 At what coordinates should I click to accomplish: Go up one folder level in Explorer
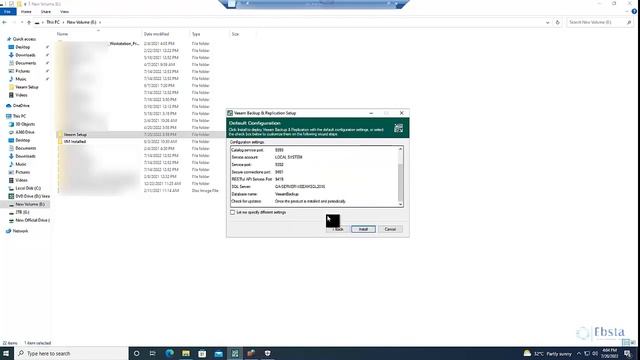coord(29,22)
